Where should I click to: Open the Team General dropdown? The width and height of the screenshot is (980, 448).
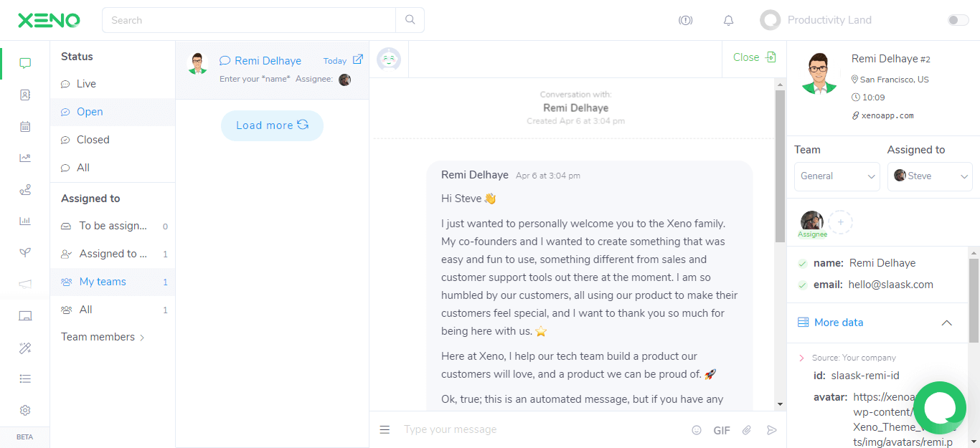(x=837, y=176)
